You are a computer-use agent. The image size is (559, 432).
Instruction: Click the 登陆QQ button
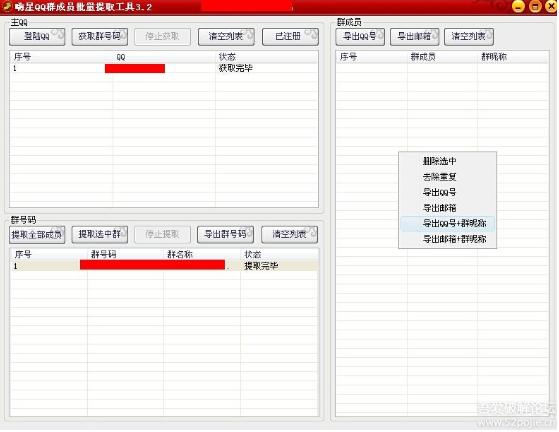[37, 37]
